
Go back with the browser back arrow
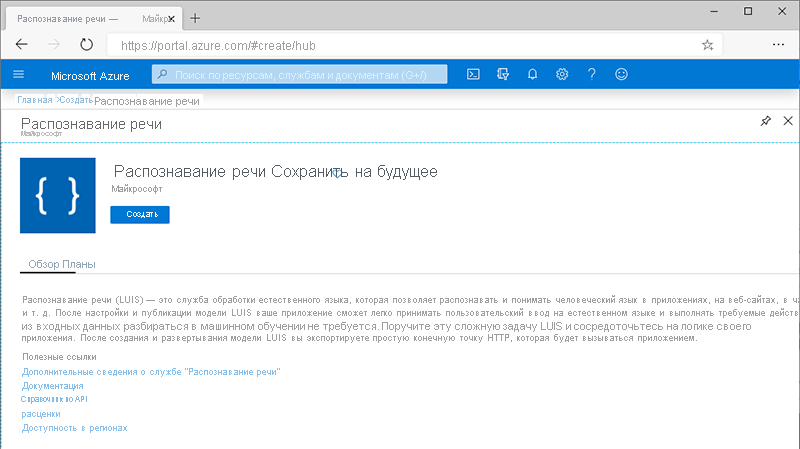click(21, 44)
